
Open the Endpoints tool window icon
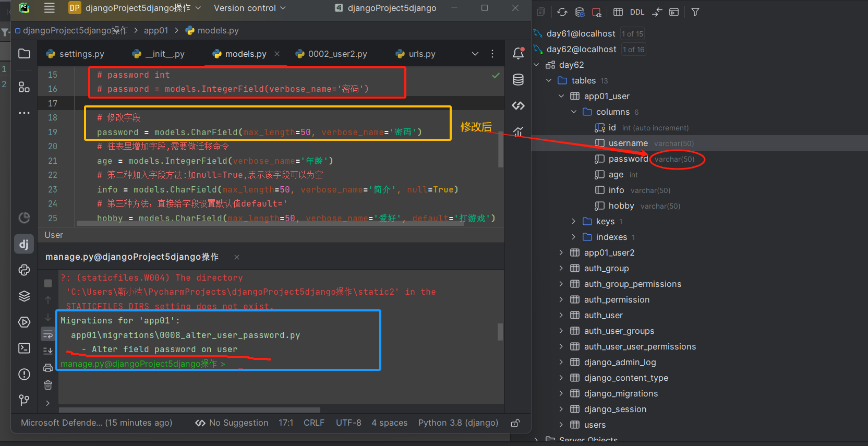(518, 105)
